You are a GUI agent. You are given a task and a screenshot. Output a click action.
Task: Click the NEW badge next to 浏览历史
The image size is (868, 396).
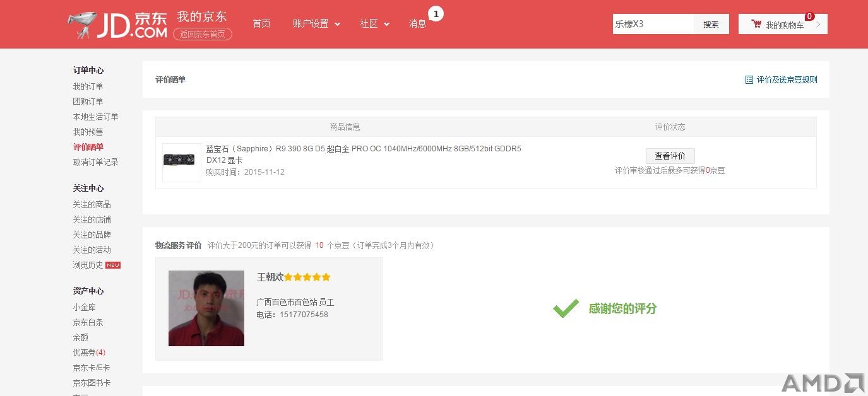[113, 265]
